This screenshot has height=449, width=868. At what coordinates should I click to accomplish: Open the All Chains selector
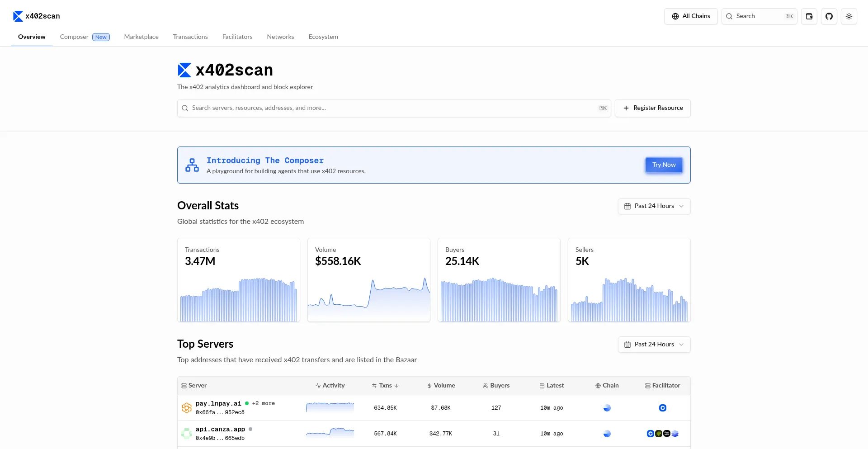tap(690, 16)
